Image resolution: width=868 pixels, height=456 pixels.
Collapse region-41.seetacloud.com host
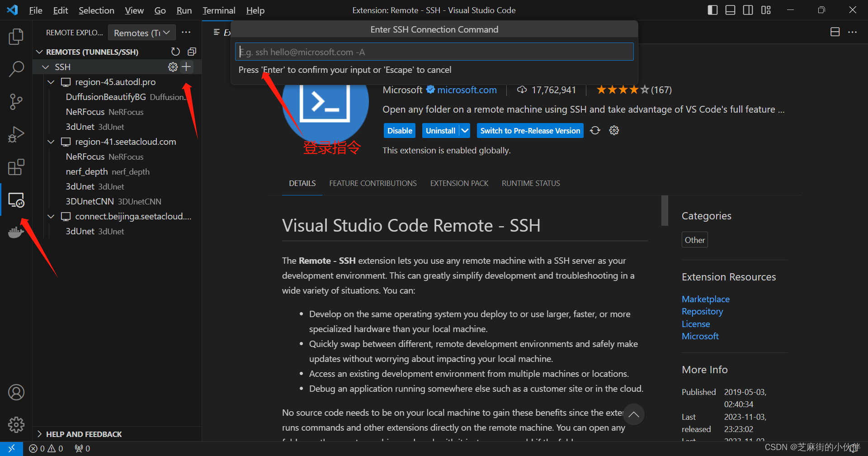pyautogui.click(x=51, y=142)
